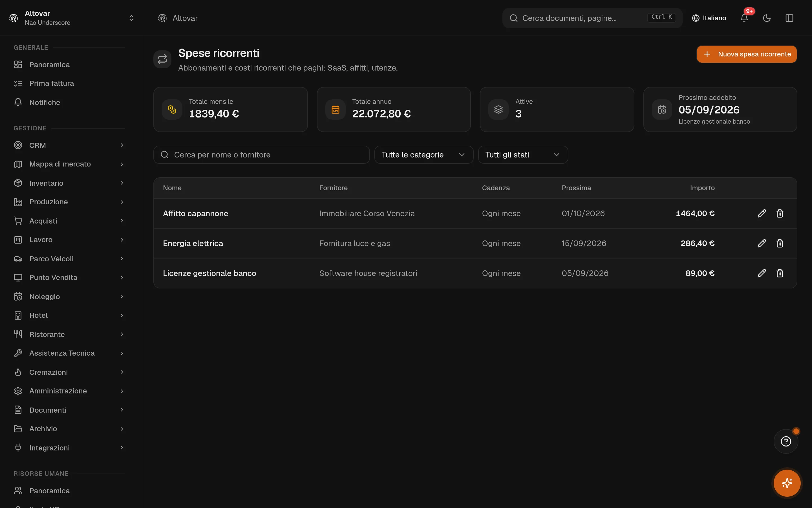The width and height of the screenshot is (812, 508).
Task: Click the Acquisti cart icon
Action: coord(18,221)
